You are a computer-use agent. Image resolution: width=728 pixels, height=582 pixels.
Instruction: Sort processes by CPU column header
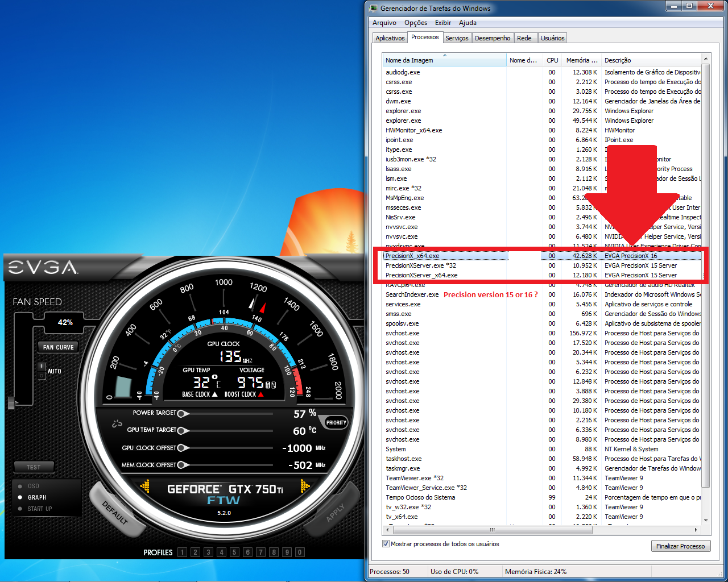click(552, 60)
